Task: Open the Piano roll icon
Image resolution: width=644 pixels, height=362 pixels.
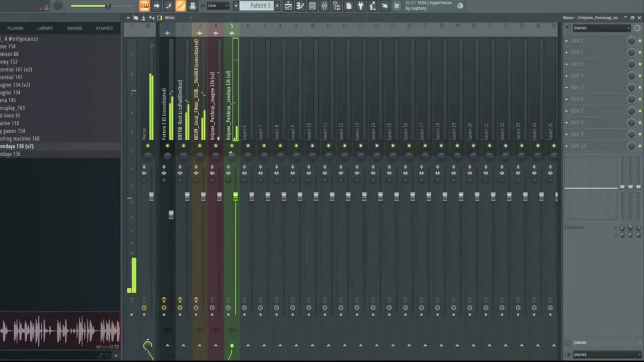Action: [x=300, y=6]
